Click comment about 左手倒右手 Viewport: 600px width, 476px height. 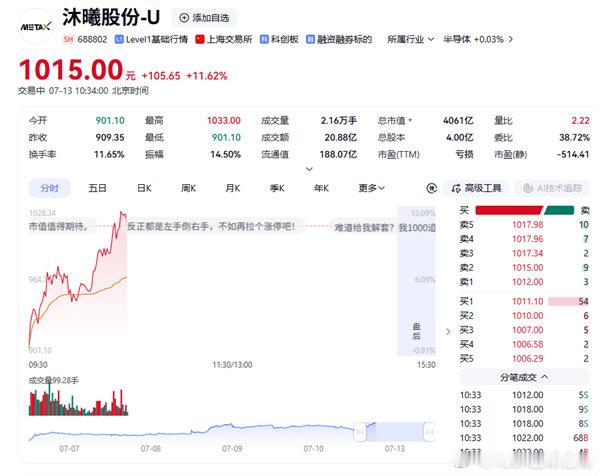coord(211,227)
